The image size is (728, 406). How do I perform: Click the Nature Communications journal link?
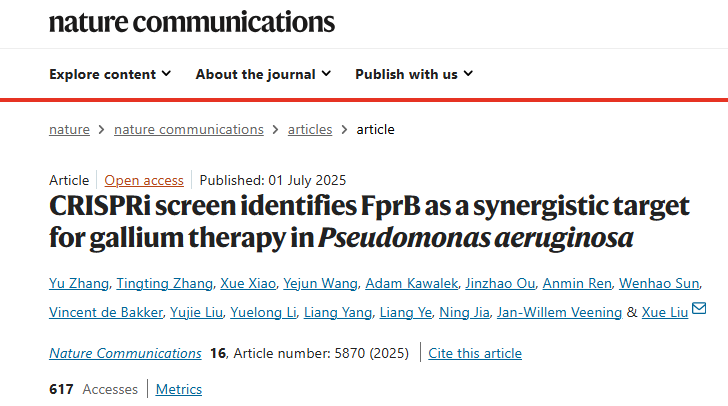point(125,353)
